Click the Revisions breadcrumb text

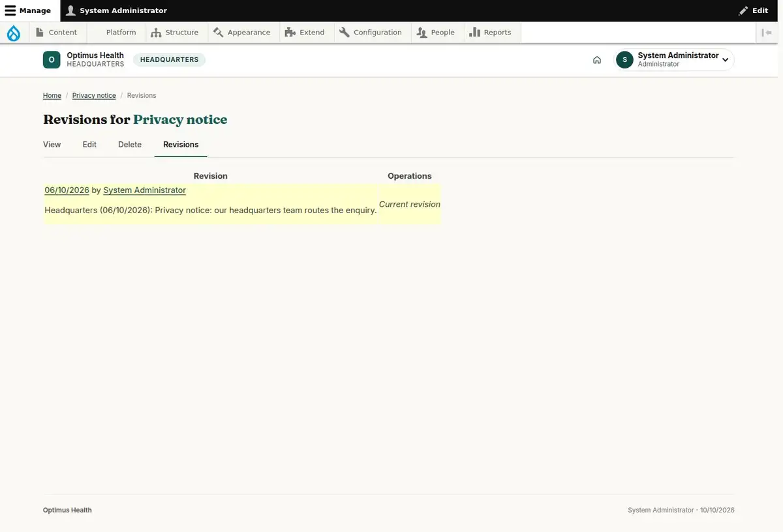point(142,96)
